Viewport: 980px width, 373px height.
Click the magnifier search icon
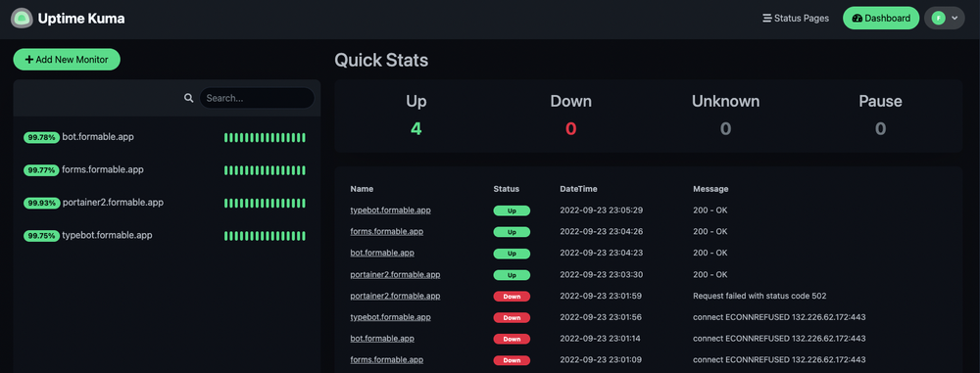(x=189, y=98)
